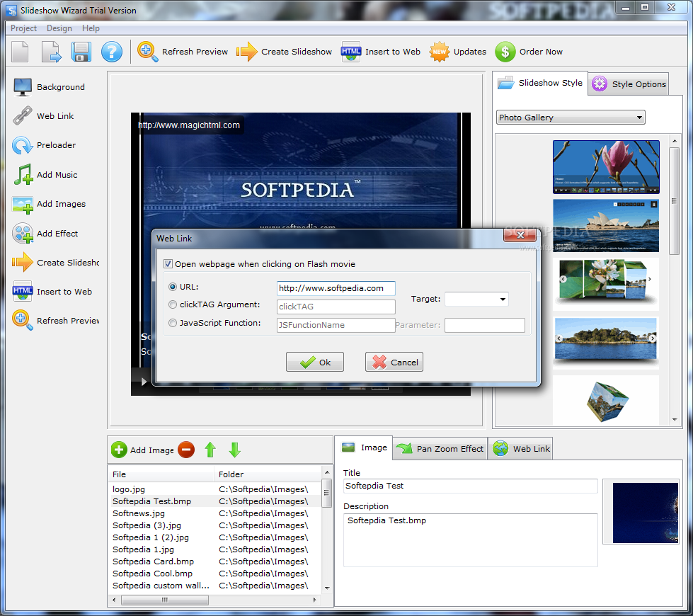This screenshot has height=616, width=693.
Task: Click the JSFunctionName input field
Action: click(336, 325)
